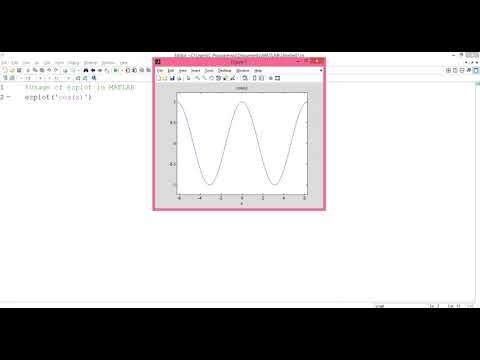The image size is (480, 360).
Task: Click the Show Plot Tools icon
Action: (277, 78)
